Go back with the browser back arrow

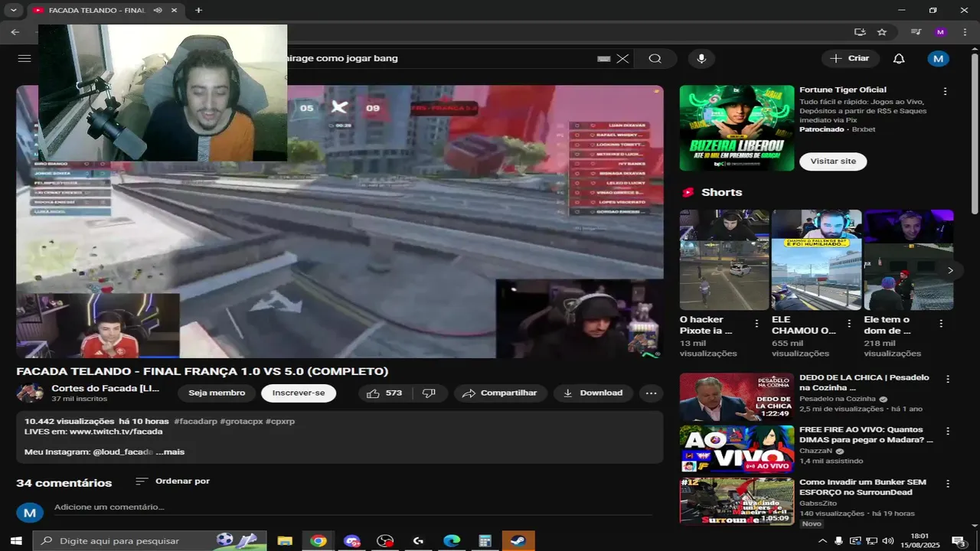click(x=15, y=32)
